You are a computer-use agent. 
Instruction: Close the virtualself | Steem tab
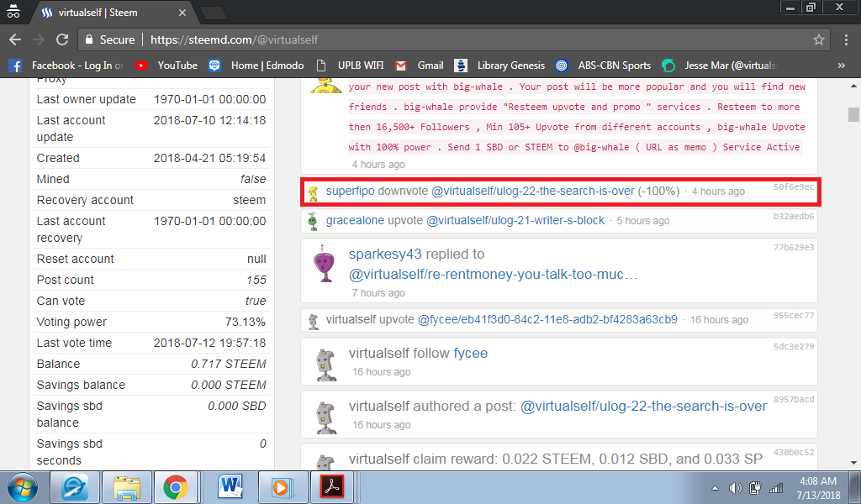(x=182, y=13)
